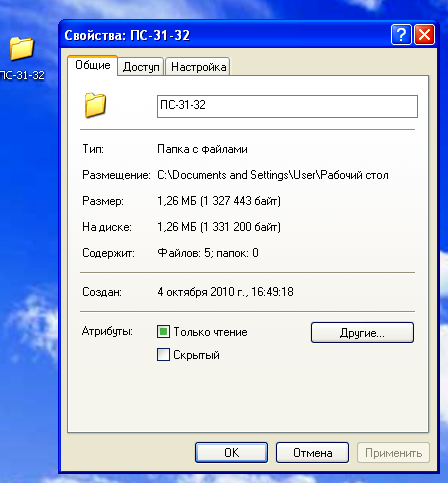
Task: Click the folder icon inside the properties dialog
Action: pos(95,105)
